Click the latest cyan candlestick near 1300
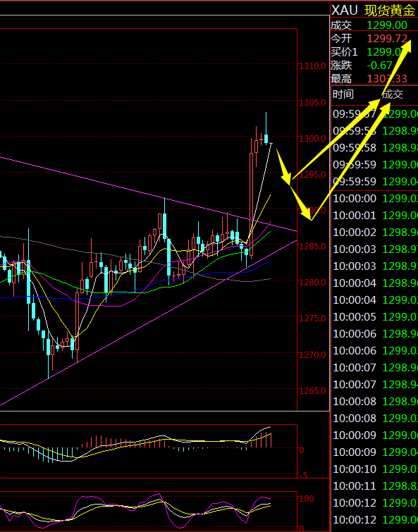Image resolution: width=418 pixels, height=532 pixels. [x=266, y=139]
